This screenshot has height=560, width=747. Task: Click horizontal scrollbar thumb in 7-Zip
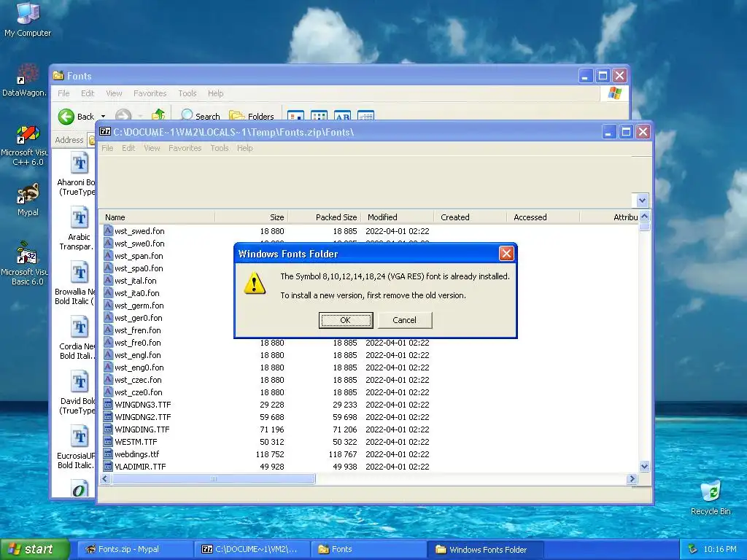click(x=213, y=478)
